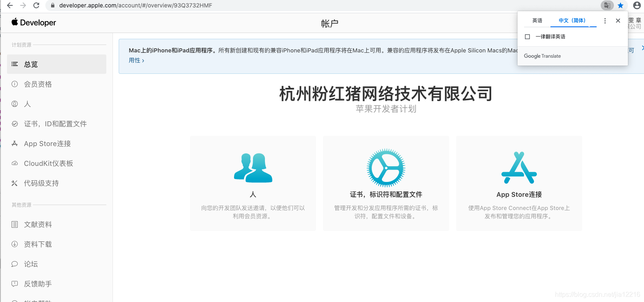The image size is (644, 302).
Task: Click the App Store Connect icon
Action: pyautogui.click(x=519, y=168)
